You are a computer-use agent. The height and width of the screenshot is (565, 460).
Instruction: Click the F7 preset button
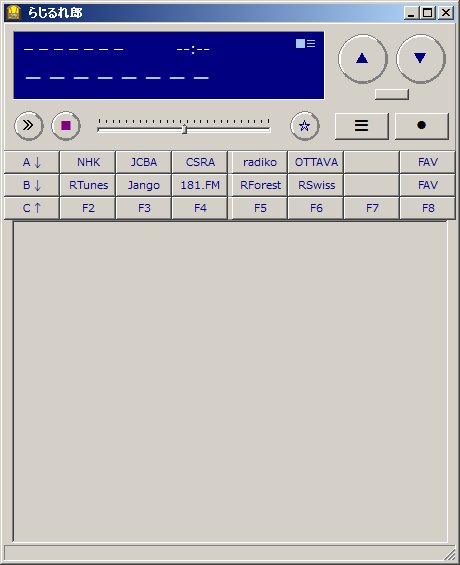(372, 208)
